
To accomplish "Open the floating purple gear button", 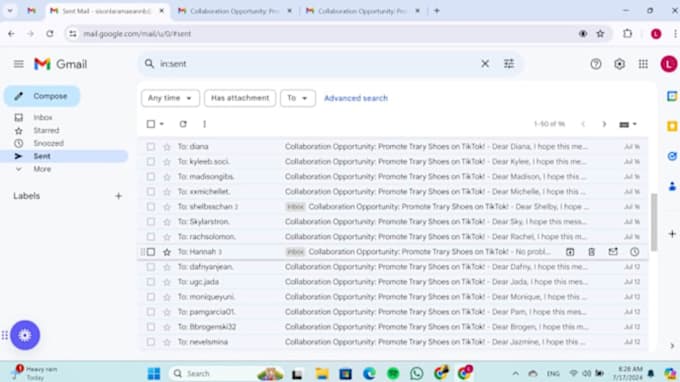I will tap(25, 335).
